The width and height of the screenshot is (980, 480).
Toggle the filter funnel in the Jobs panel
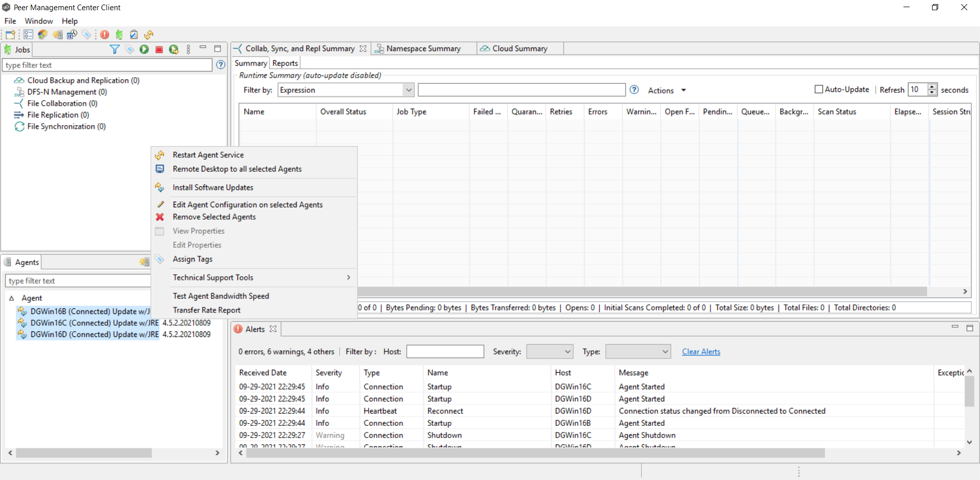point(114,49)
